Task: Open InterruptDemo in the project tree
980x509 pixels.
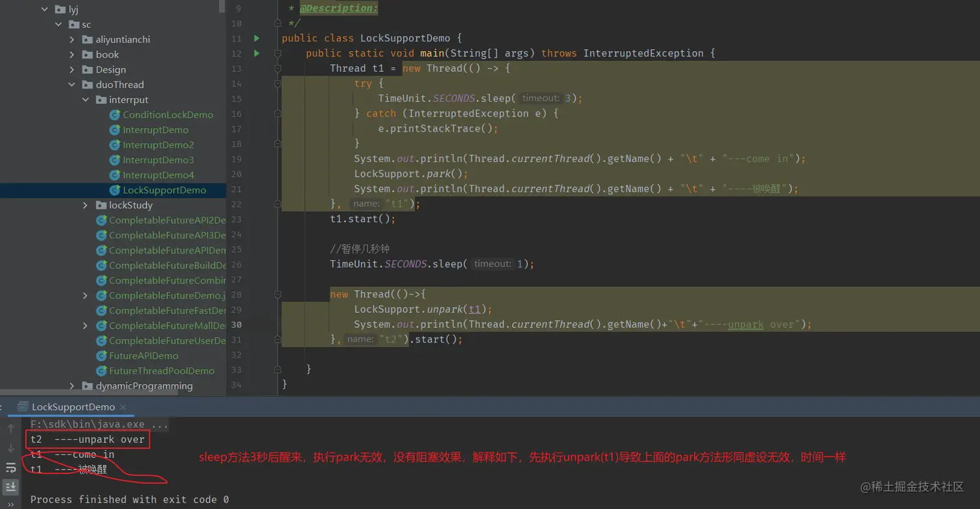Action: [x=156, y=130]
